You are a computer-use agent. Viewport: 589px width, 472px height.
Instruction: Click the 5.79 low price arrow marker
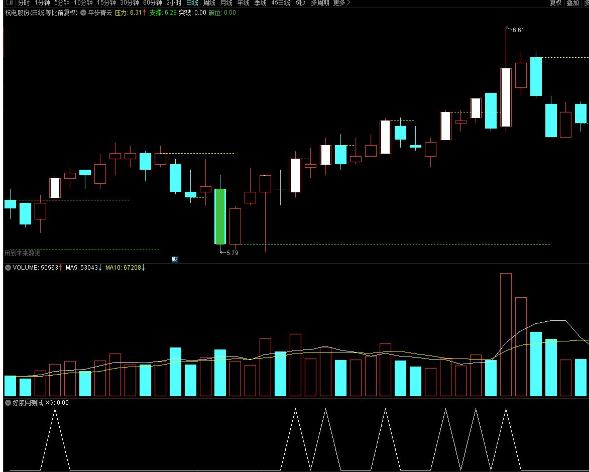[229, 253]
